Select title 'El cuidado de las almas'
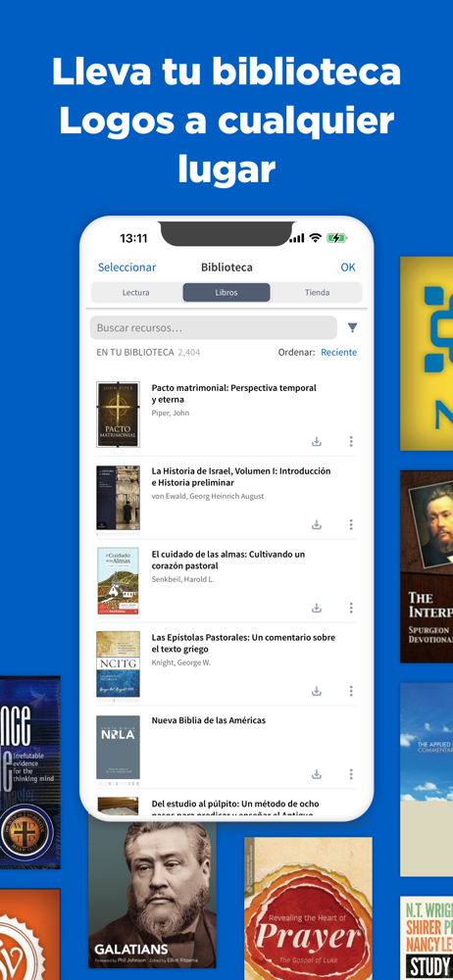The height and width of the screenshot is (980, 453). (228, 560)
